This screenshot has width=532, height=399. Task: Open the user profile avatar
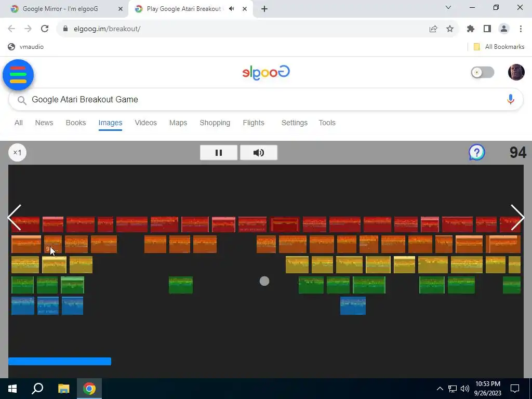click(x=516, y=72)
